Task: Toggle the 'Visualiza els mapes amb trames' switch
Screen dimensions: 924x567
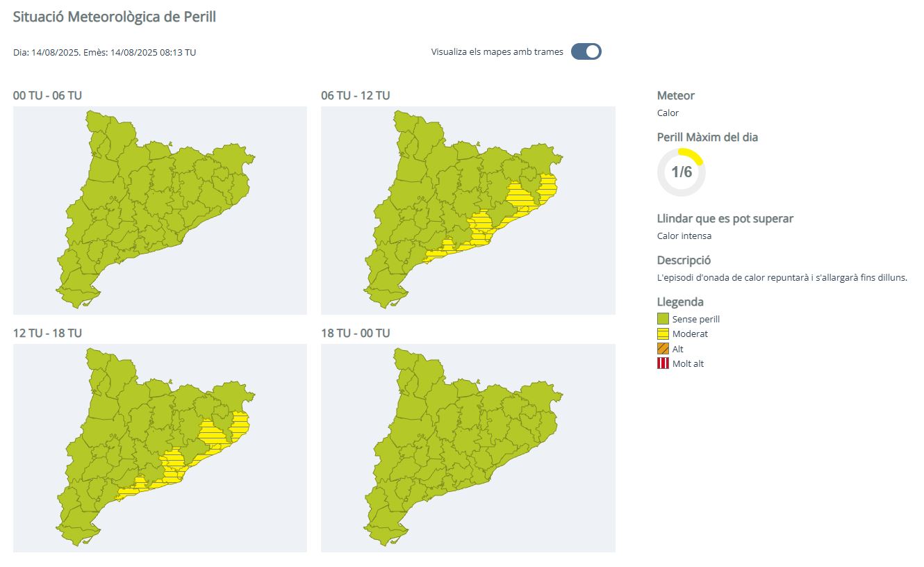Action: click(586, 51)
